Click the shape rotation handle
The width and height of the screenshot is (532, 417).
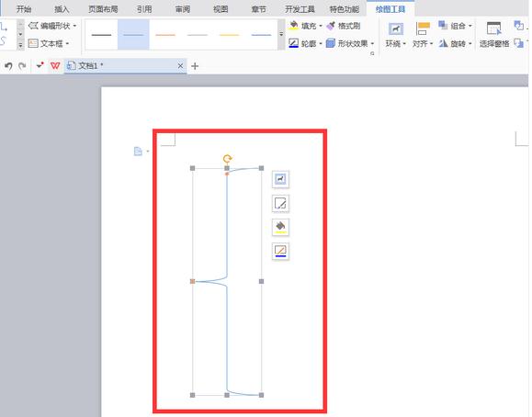coord(227,159)
